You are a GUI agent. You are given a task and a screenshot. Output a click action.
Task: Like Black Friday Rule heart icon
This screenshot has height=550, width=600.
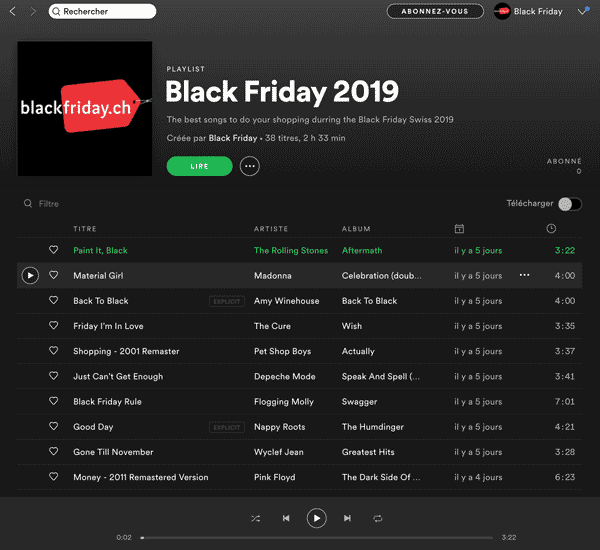coord(54,401)
